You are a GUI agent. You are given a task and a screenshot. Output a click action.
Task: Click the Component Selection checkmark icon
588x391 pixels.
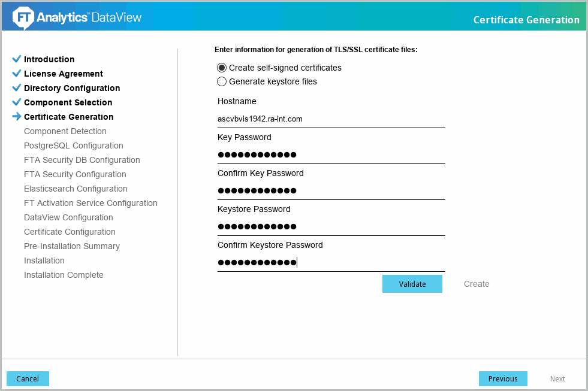click(17, 102)
